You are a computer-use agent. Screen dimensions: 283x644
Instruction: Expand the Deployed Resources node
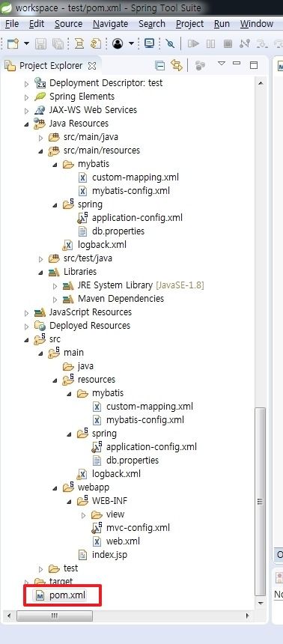pos(27,326)
